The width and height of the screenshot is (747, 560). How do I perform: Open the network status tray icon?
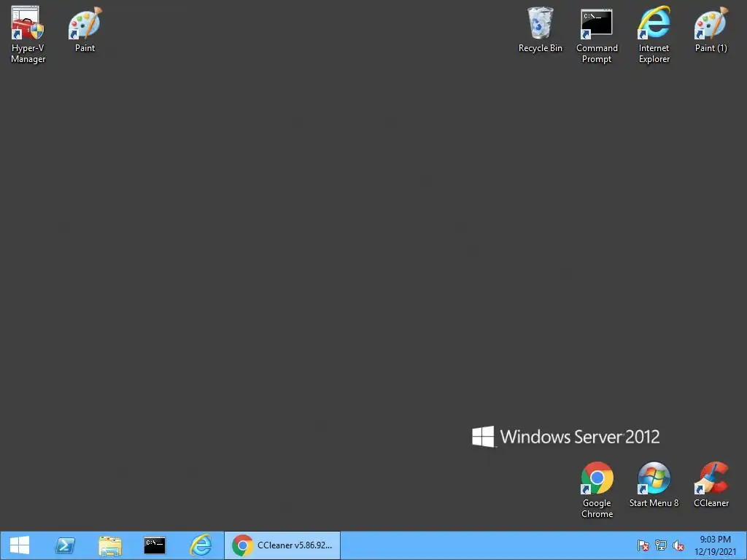[x=661, y=545]
